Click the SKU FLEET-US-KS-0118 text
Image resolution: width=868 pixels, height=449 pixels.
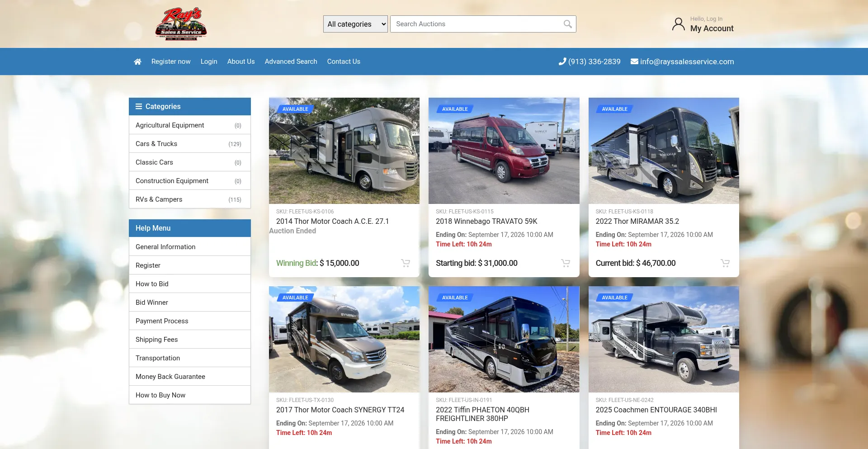(x=624, y=212)
